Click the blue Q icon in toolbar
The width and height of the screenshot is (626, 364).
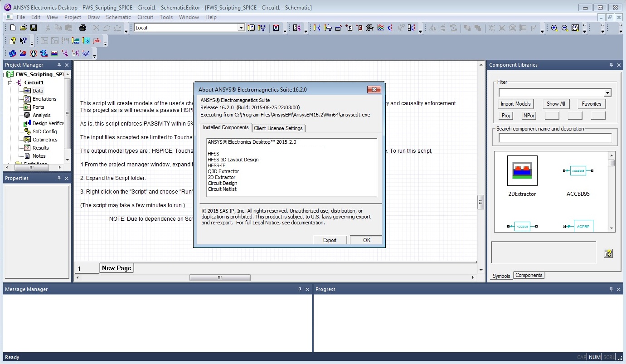tap(276, 28)
